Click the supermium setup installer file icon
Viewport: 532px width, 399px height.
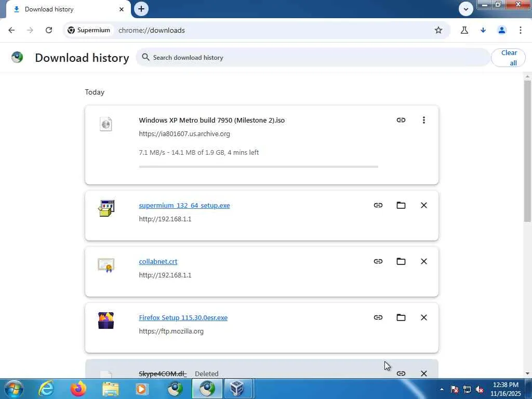tap(106, 208)
